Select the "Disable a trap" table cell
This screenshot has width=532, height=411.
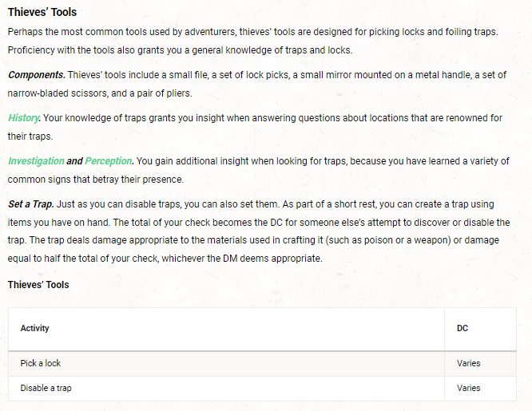point(46,388)
